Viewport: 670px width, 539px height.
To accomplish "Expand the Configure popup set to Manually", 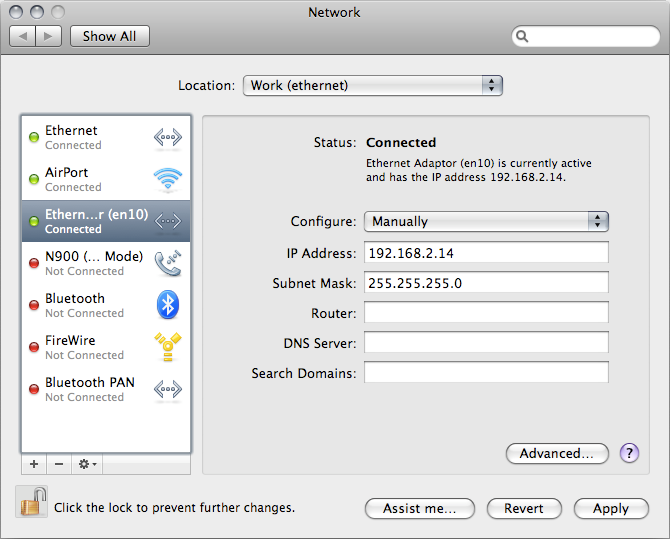I will 486,222.
